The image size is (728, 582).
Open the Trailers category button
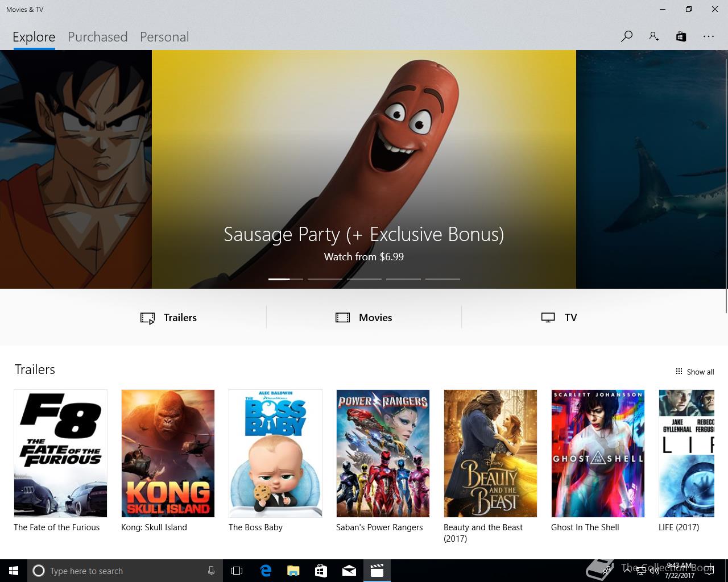pyautogui.click(x=169, y=318)
